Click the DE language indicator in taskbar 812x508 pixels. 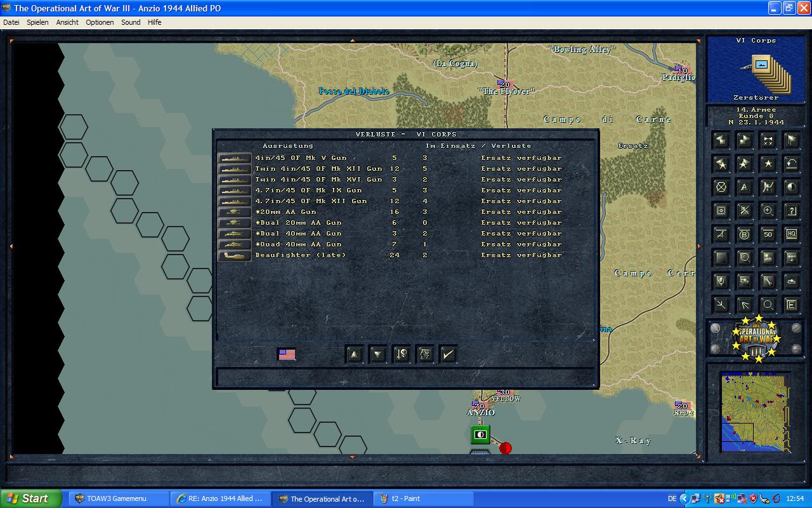point(672,499)
